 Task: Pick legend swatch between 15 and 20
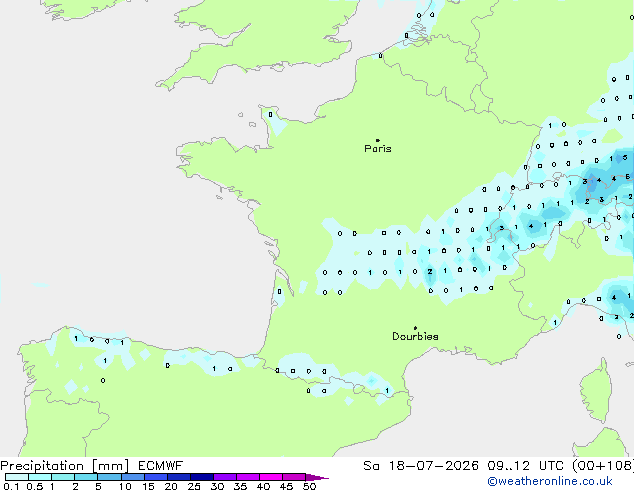155,477
